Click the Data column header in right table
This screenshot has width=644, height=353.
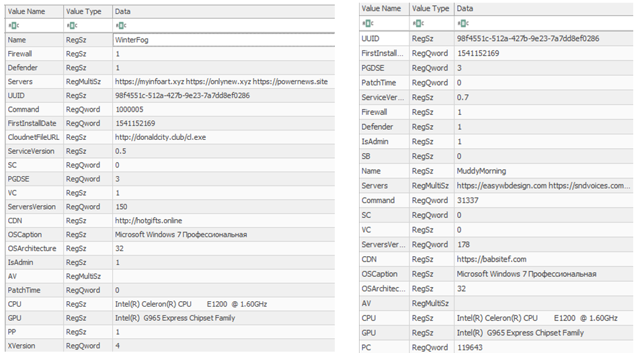[465, 9]
